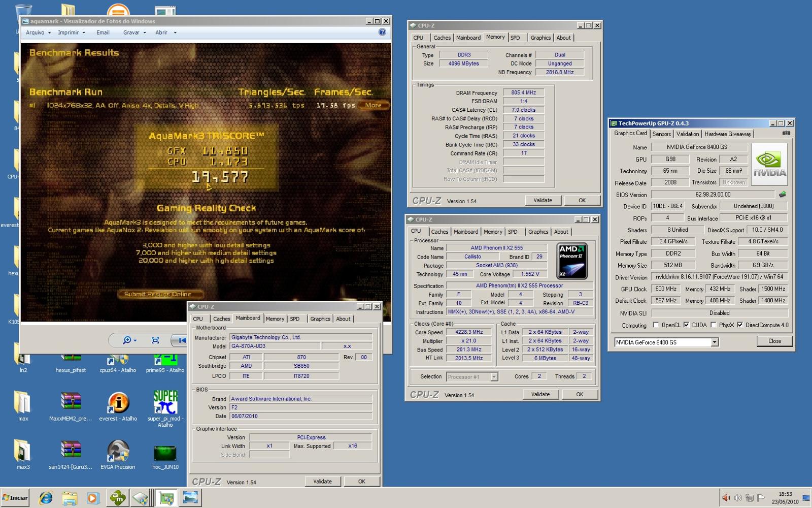812x508 pixels.
Task: Enable the OpenCL checkbox in GPU-Z
Action: (656, 325)
